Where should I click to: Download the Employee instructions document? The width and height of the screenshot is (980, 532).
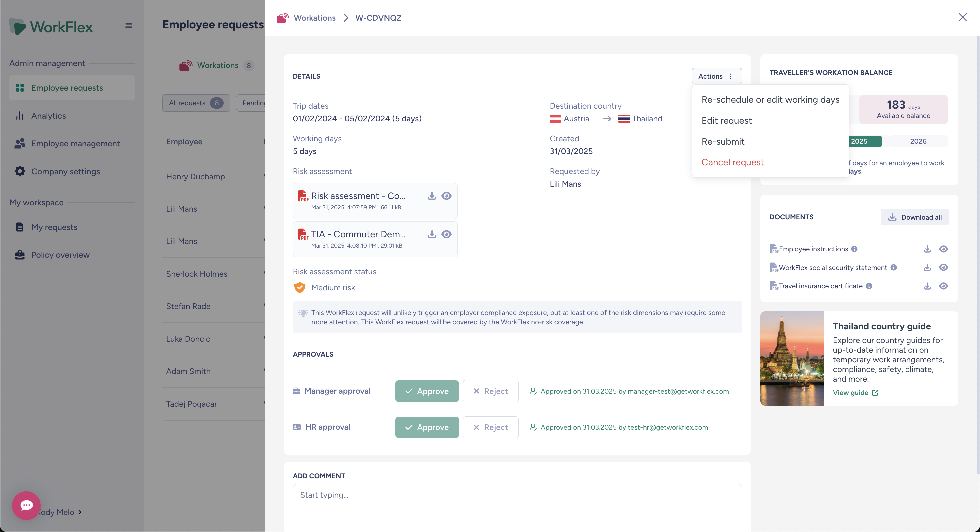tap(927, 249)
